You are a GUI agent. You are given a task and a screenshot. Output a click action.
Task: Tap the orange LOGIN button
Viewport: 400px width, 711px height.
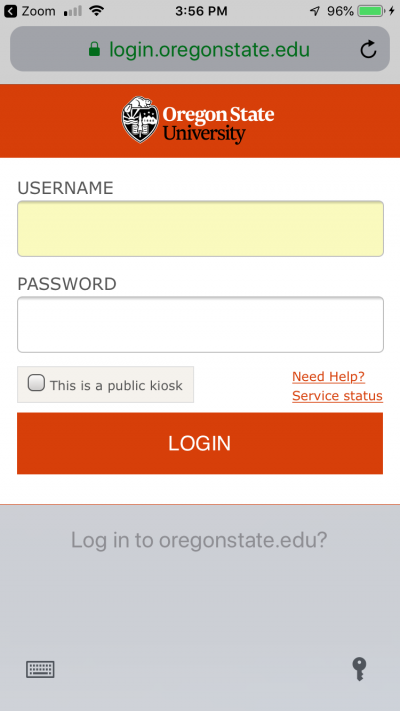click(x=200, y=443)
